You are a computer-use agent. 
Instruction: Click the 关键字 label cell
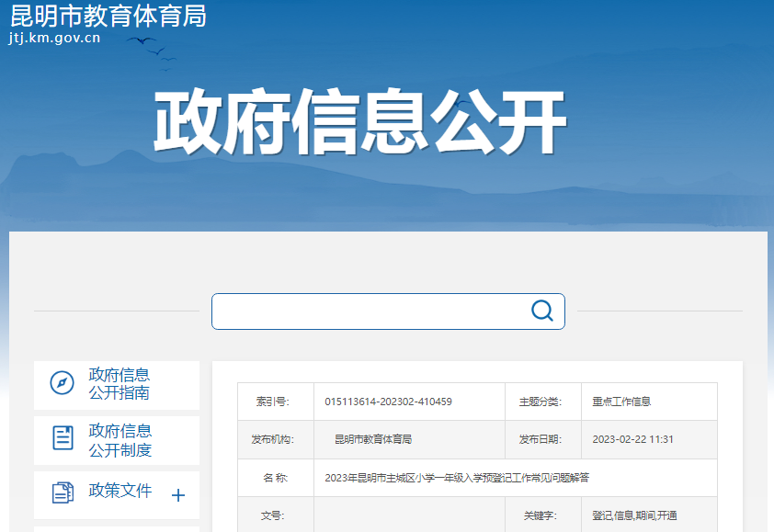coord(543,515)
